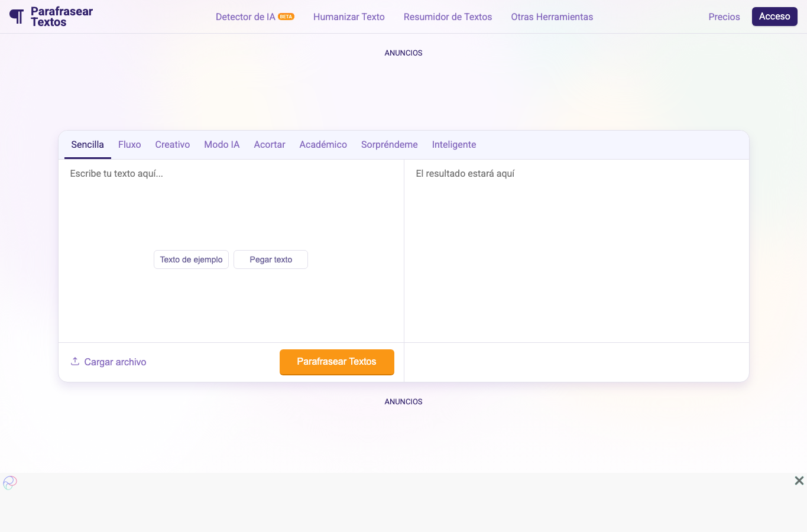Close the bottom ad banner with X
807x532 pixels.
coord(799,481)
